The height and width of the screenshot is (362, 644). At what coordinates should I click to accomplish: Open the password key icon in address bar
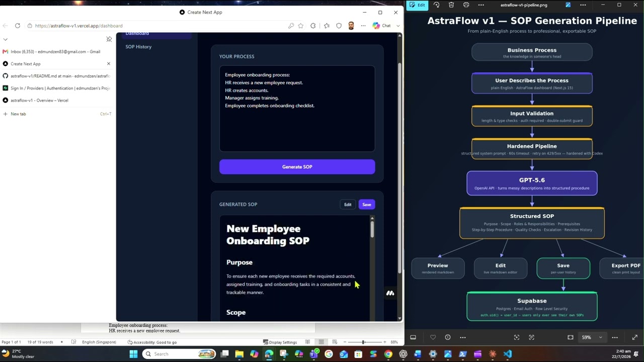point(291,26)
